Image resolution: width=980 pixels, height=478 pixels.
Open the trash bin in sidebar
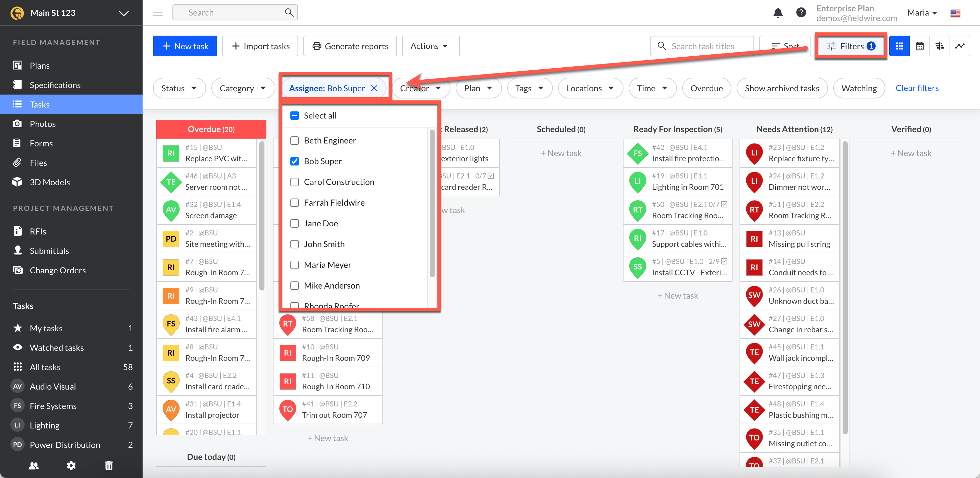pos(109,465)
